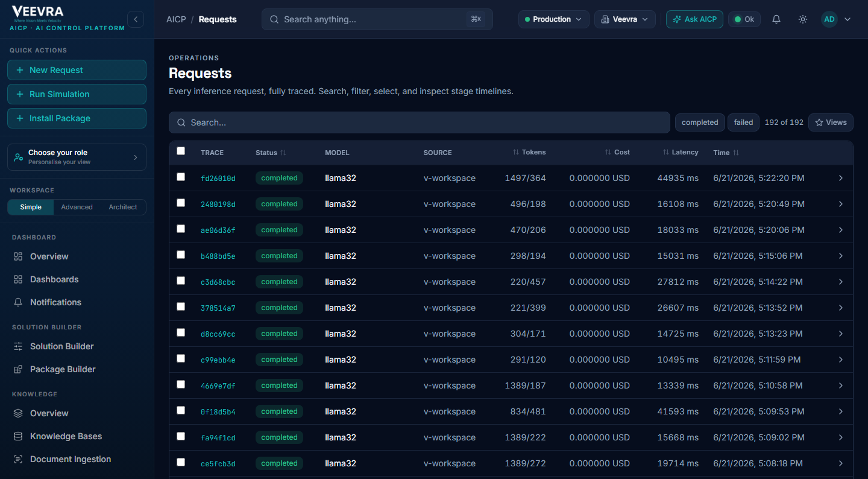Expand the Choose your role panel chevron
This screenshot has height=479, width=868.
tap(136, 157)
